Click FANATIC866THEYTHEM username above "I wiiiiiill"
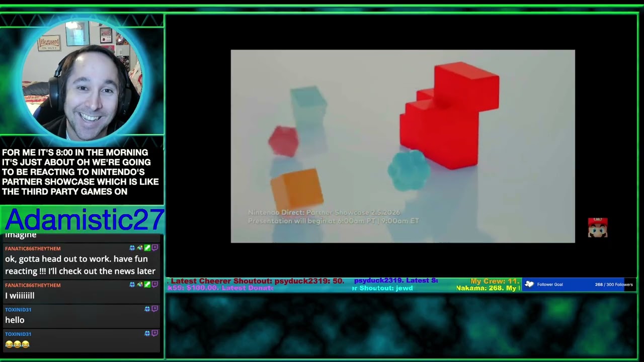This screenshot has height=362, width=644. tap(33, 285)
